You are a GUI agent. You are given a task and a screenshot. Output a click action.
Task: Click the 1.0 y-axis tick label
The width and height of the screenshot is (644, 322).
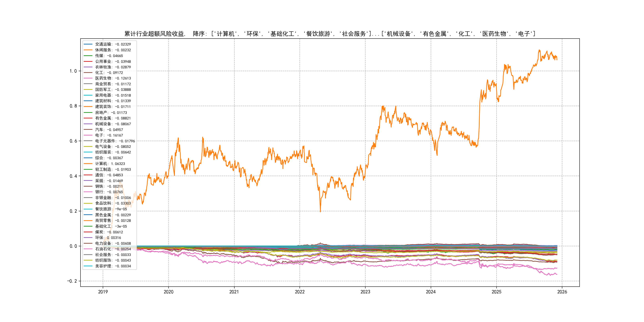click(x=73, y=71)
